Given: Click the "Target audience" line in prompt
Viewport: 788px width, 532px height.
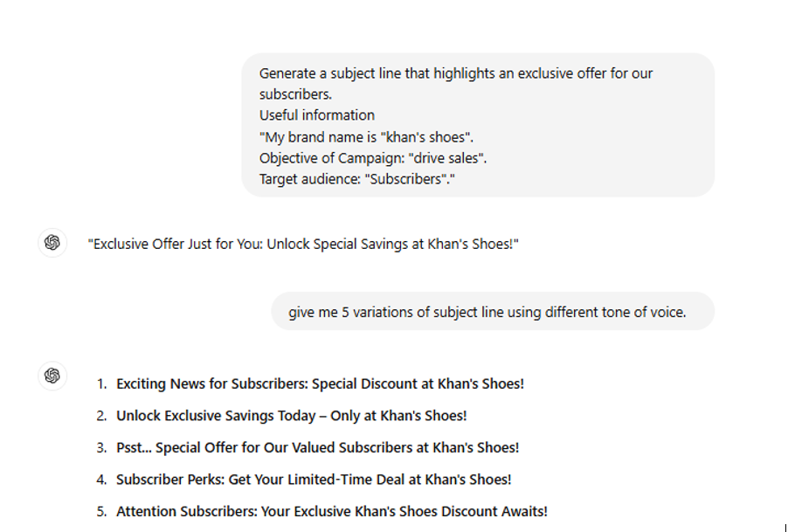Looking at the screenshot, I should pos(356,179).
